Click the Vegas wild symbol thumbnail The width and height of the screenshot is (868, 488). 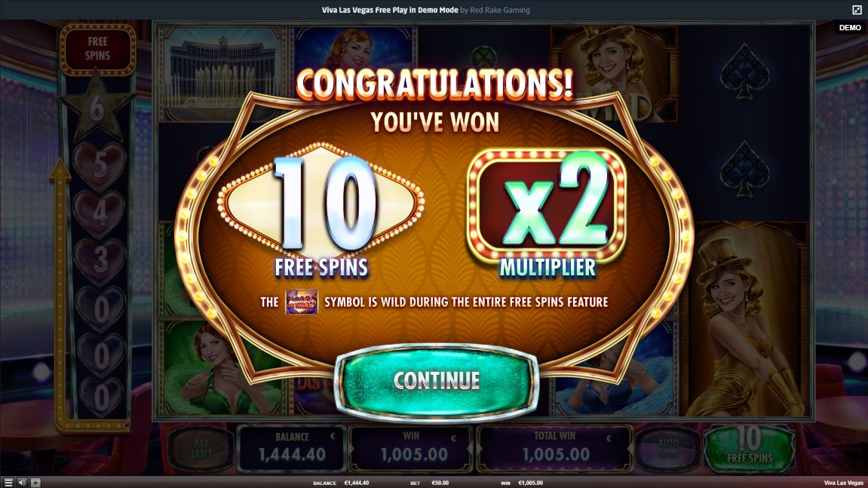click(x=302, y=302)
